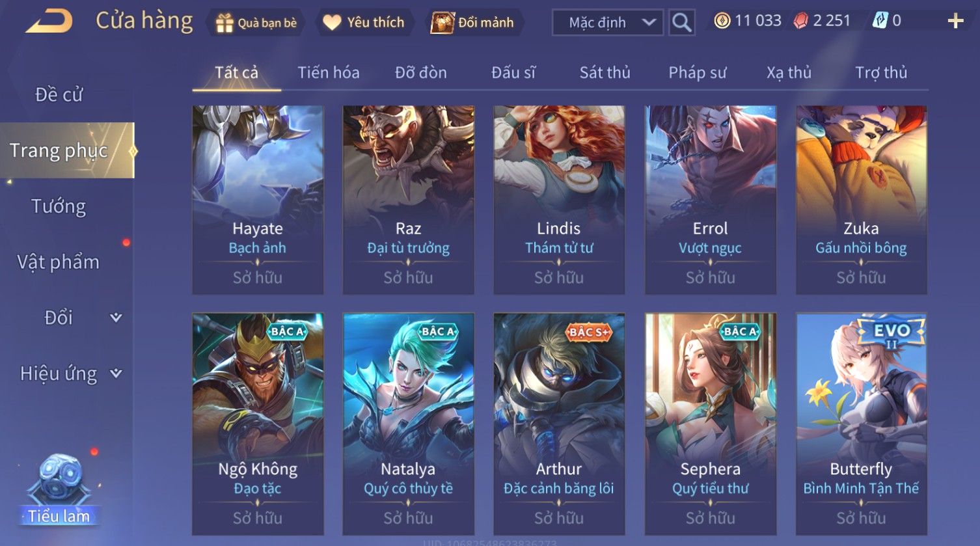Select the Sát thủ category tab
The width and height of the screenshot is (980, 546).
pos(605,72)
